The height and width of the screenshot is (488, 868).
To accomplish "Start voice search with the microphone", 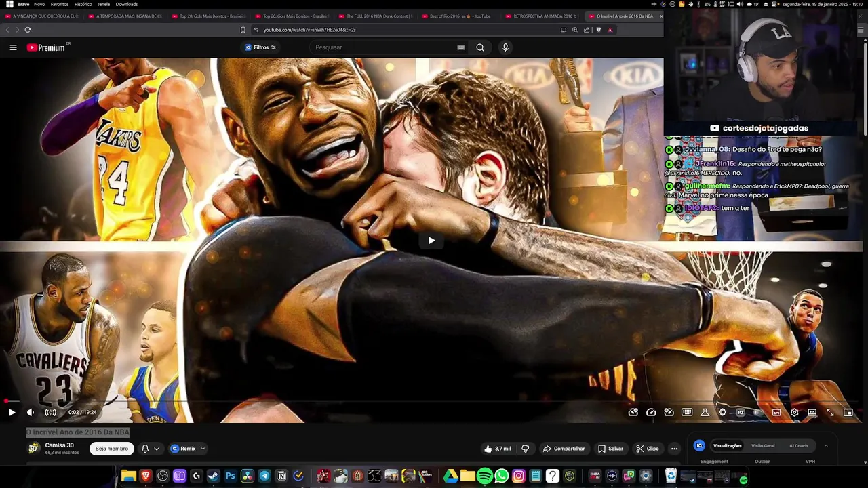I will coord(505,47).
